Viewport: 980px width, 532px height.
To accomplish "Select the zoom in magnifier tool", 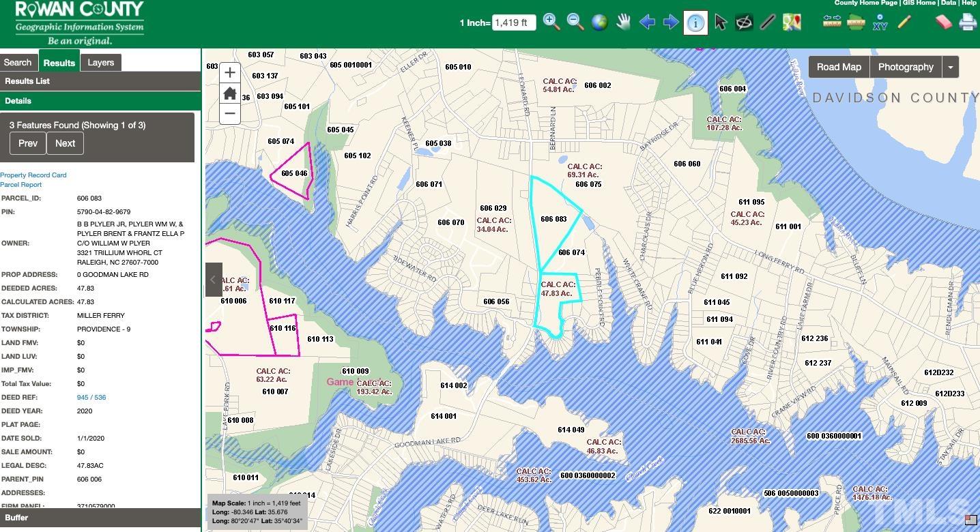I will (551, 22).
